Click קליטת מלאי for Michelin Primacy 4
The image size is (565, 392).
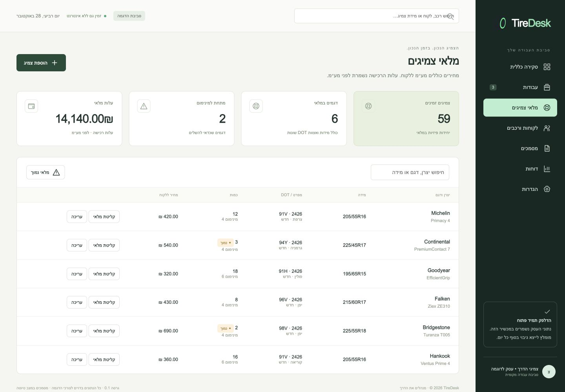click(x=104, y=216)
